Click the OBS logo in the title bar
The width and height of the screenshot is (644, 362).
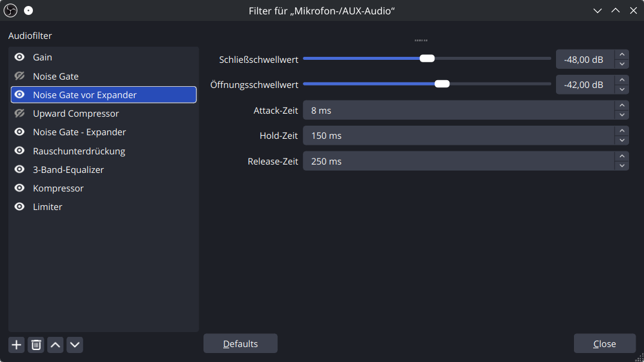pyautogui.click(x=10, y=11)
